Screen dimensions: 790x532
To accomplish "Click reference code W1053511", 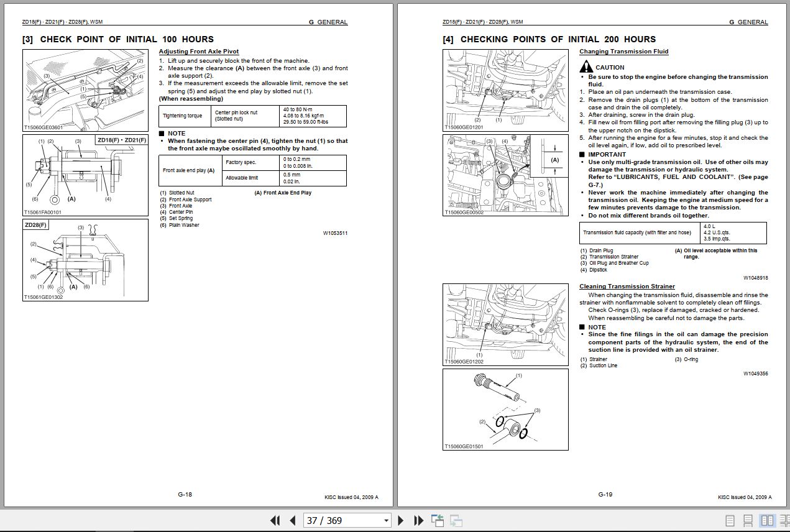I will coord(335,234).
